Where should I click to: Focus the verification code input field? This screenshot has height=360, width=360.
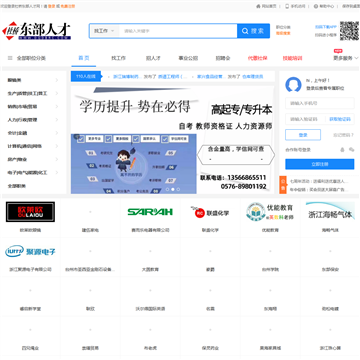(305, 119)
